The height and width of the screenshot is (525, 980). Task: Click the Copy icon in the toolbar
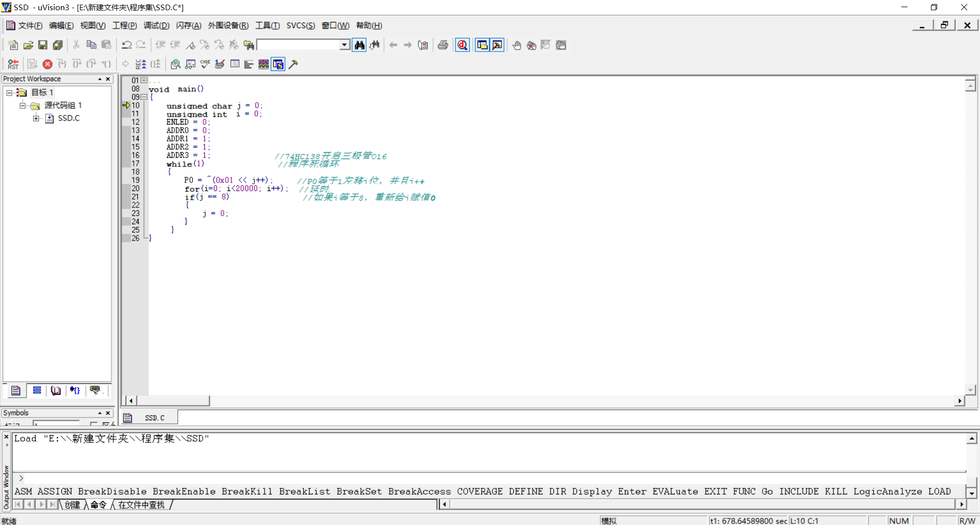(x=91, y=45)
